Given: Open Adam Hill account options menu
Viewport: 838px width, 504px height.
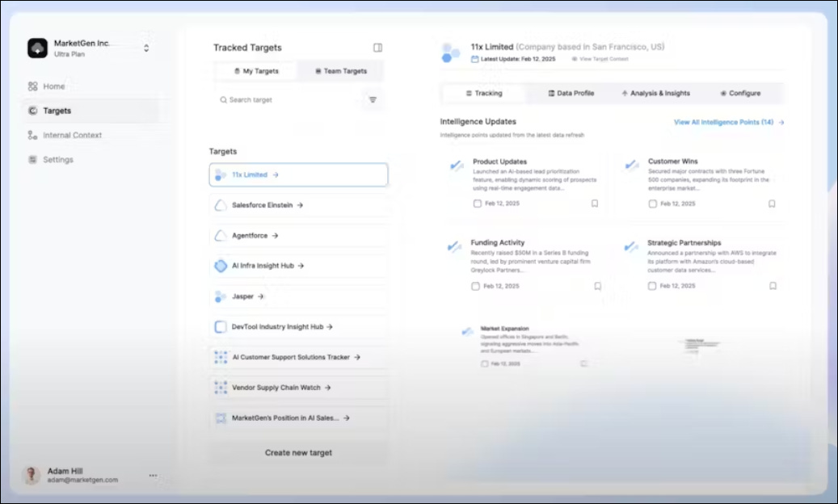Looking at the screenshot, I should (x=153, y=475).
